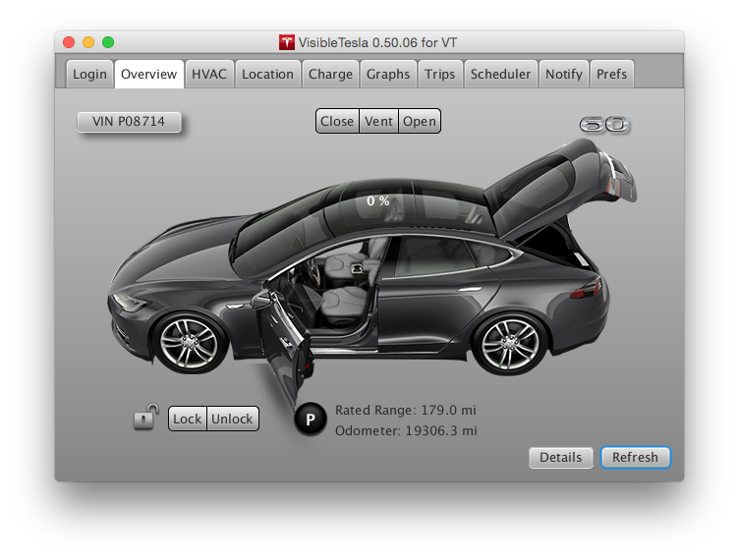Close the VisibleTesla window
Viewport: 739px width, 560px height.
(69, 42)
